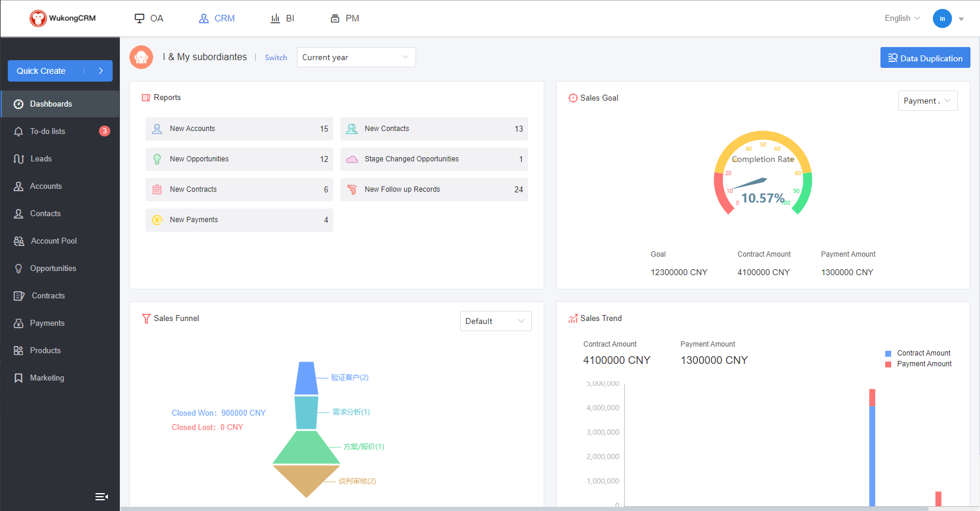Click the Marketing bookmark icon
Screen dimensions: 980x511
point(18,378)
